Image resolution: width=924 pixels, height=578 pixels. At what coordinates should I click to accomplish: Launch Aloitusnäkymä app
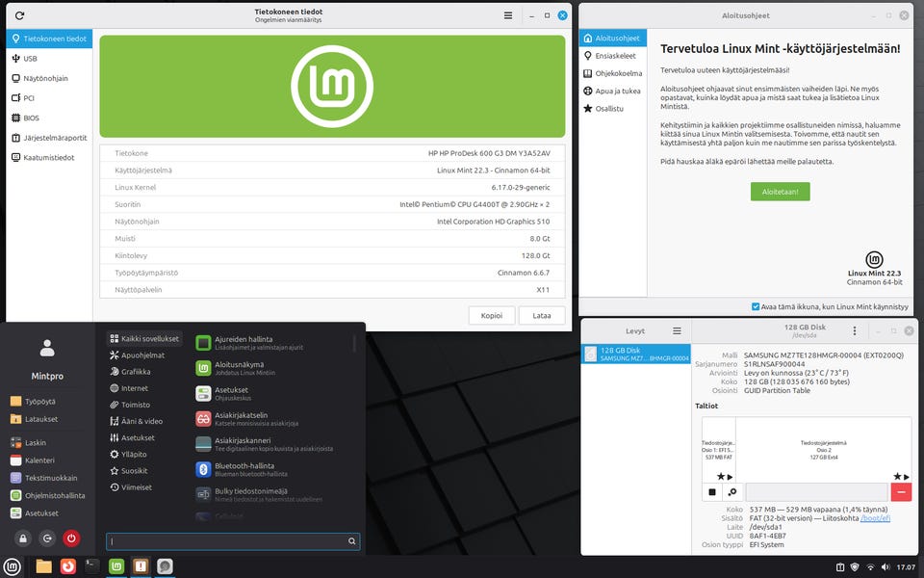click(x=271, y=368)
